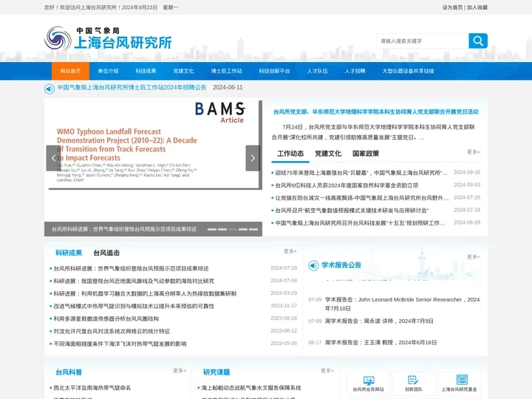Select the third carousel slide indicator
The height and width of the screenshot is (399, 532).
pos(233,229)
